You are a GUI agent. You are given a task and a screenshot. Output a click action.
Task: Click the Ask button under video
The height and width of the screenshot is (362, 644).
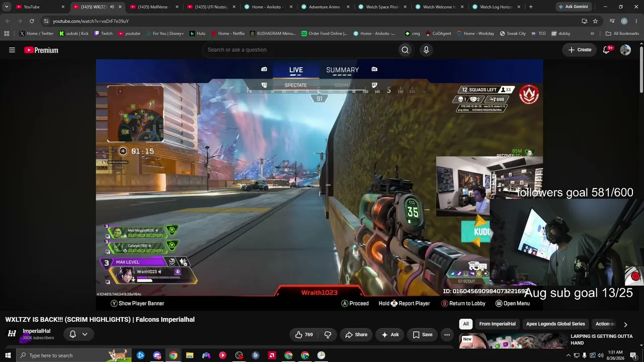[390, 335]
